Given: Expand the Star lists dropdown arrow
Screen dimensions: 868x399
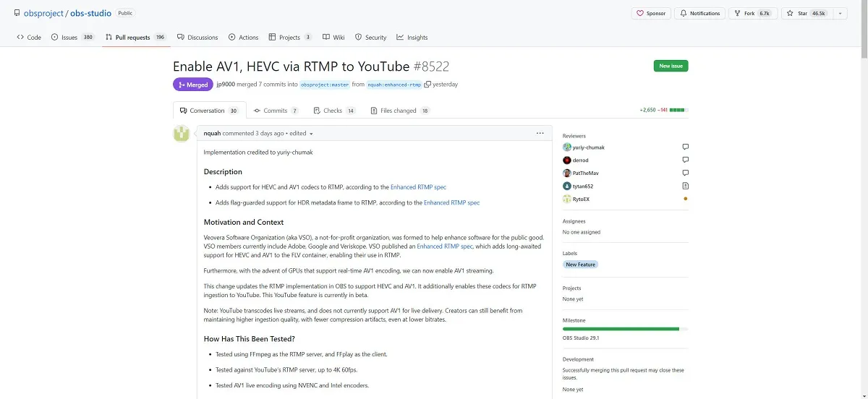Looking at the screenshot, I should pos(840,13).
